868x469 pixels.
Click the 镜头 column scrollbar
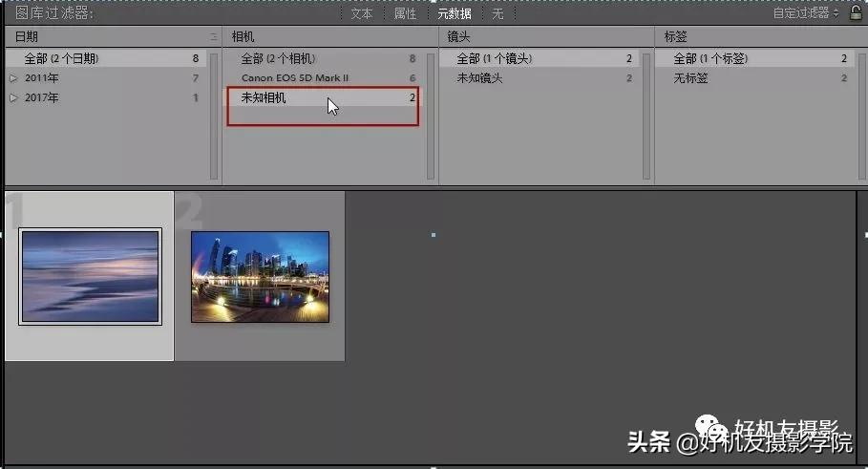click(x=646, y=116)
